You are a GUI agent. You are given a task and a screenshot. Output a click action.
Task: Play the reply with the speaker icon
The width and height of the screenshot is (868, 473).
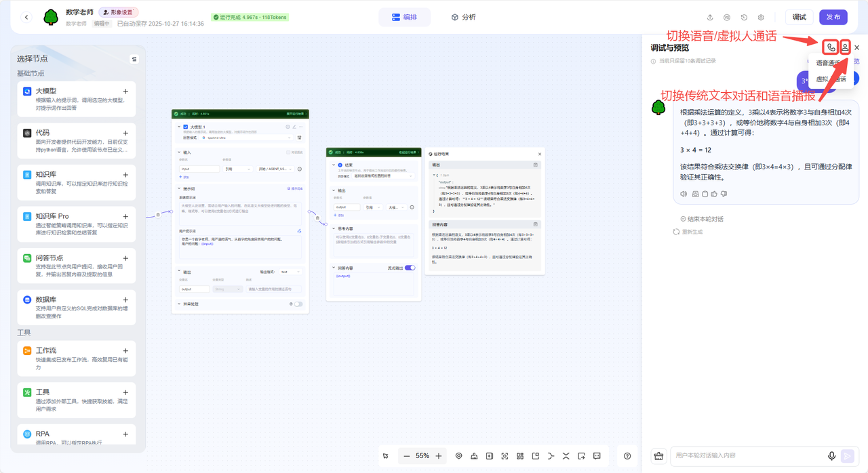coord(684,194)
